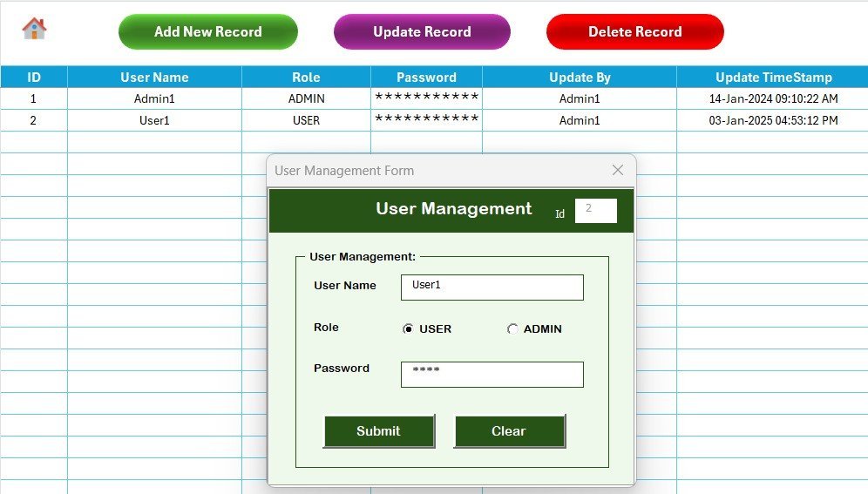
Task: Click the home icon
Action: point(34,29)
